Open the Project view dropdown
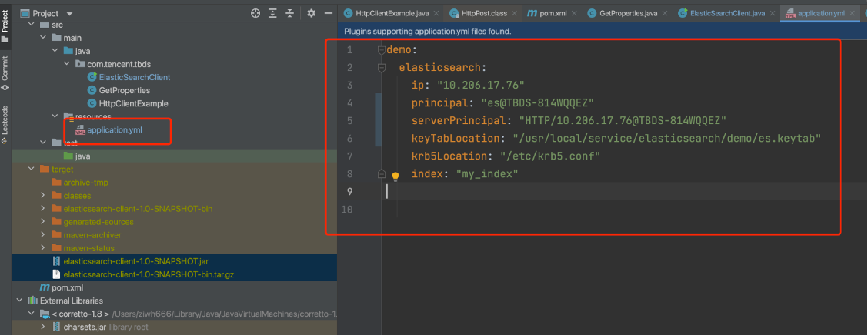Screen dimensions: 868x336 (70, 14)
